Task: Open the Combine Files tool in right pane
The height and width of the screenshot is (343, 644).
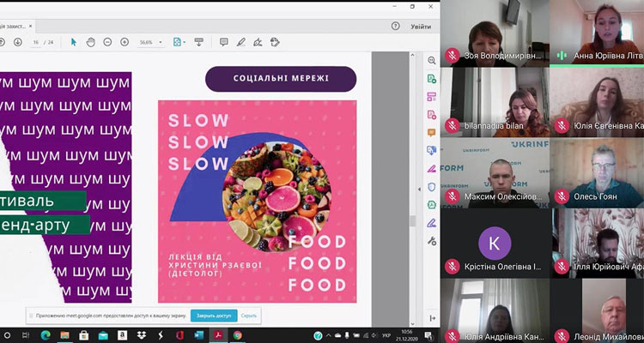Action: [x=432, y=150]
